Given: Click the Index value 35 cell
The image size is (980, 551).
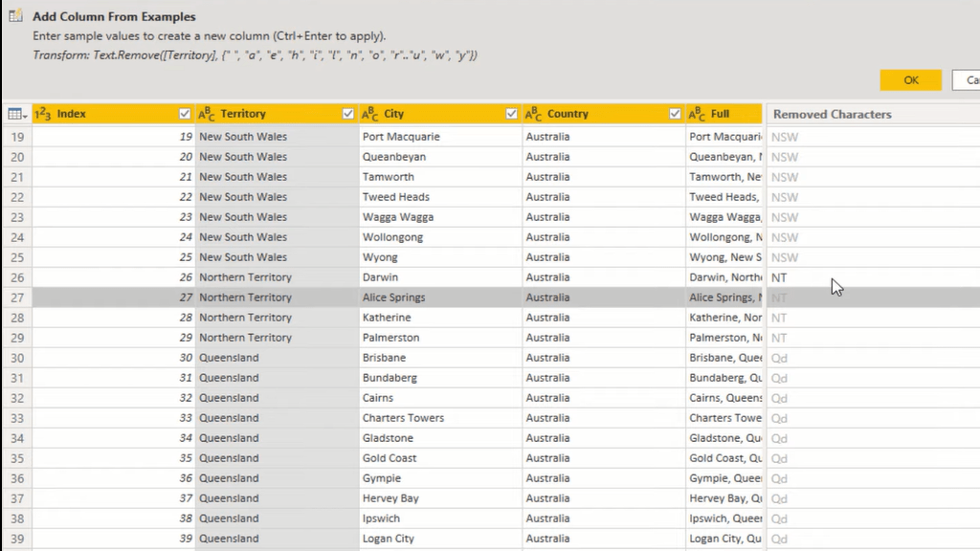Looking at the screenshot, I should point(113,458).
